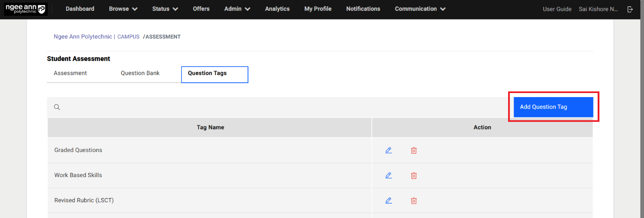Open the Admin dropdown menu
The height and width of the screenshot is (218, 644).
(237, 9)
